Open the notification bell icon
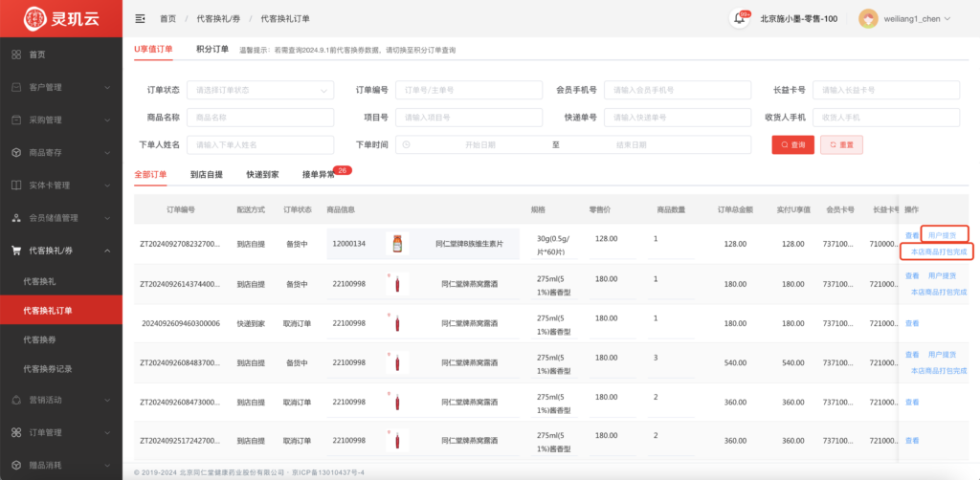 click(740, 19)
